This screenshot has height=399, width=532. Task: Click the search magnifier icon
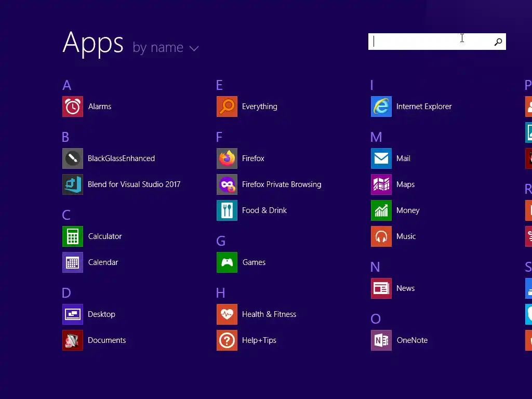tap(498, 42)
